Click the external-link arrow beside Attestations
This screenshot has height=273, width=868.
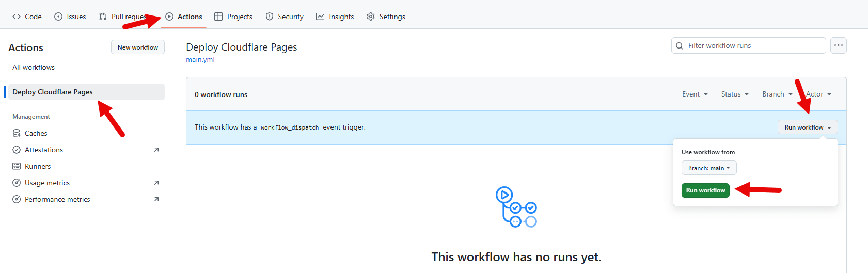[156, 150]
